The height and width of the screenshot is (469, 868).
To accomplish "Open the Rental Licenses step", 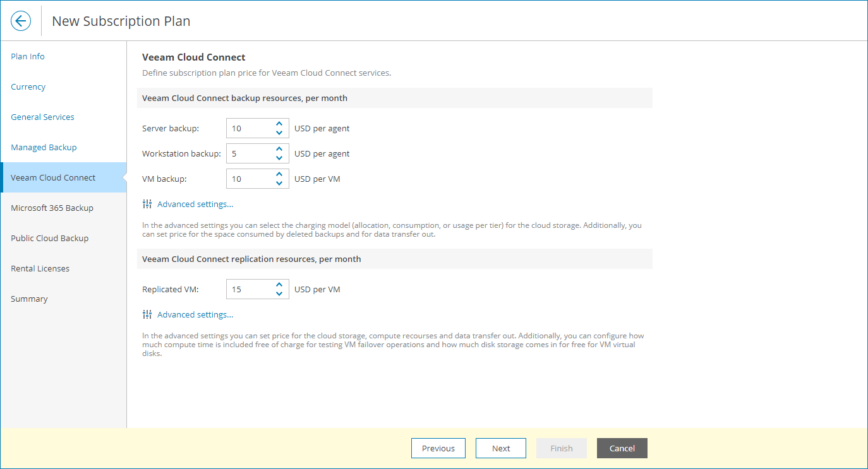I will (x=40, y=268).
